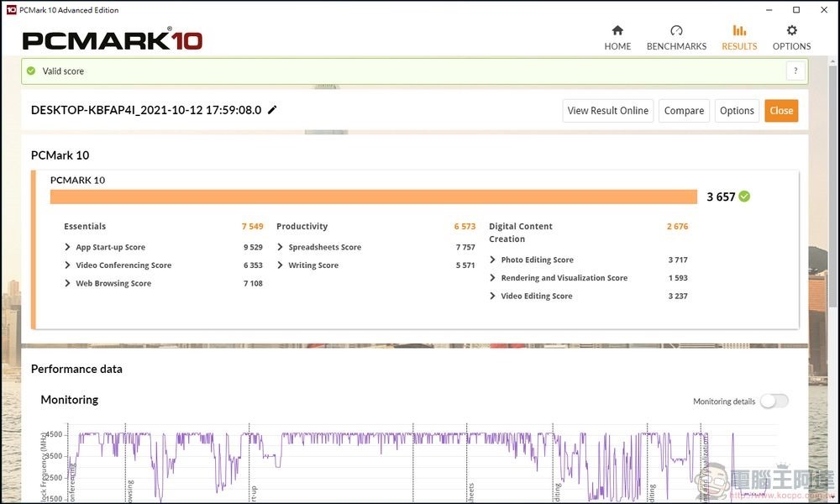Click the green valid score checkmark icon
The image size is (840, 504).
tap(31, 71)
